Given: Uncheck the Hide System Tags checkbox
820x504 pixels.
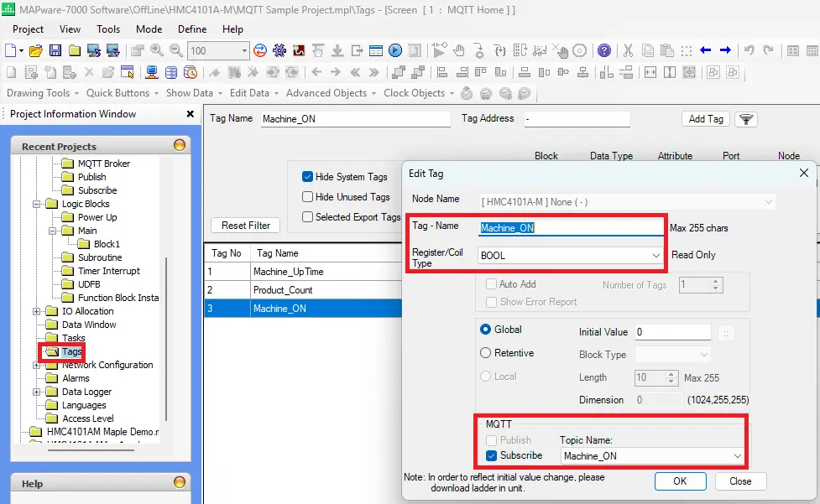Looking at the screenshot, I should (307, 177).
